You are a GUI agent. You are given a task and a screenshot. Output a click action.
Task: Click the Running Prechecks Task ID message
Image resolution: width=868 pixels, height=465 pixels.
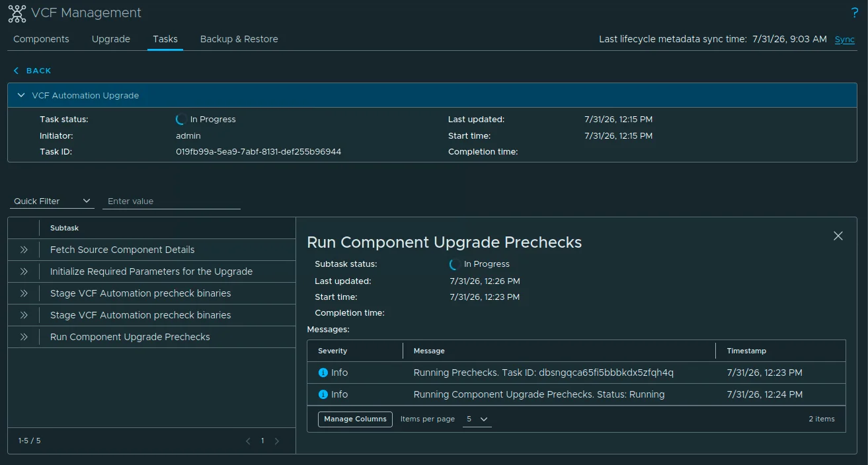pyautogui.click(x=543, y=373)
